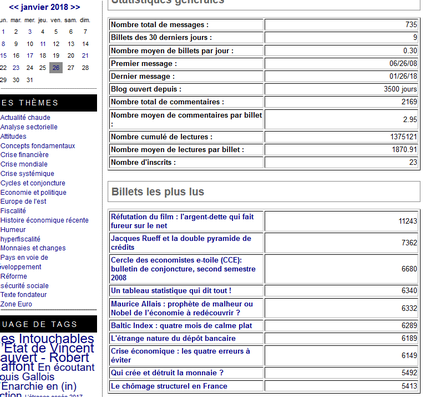Open the Monnaies et changes theme
Screen dimensions: 425x397
[33, 248]
